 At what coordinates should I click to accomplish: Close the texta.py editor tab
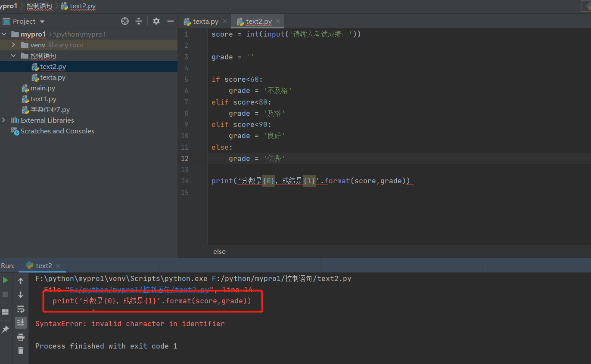[225, 21]
